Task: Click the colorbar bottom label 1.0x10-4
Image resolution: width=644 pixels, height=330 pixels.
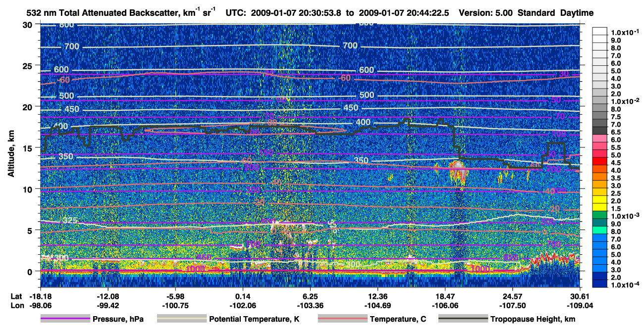Action: [626, 285]
